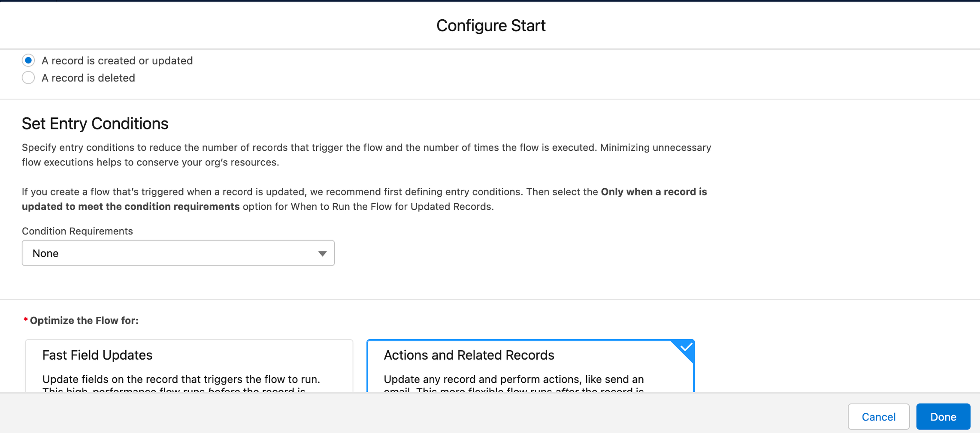The image size is (980, 433).
Task: Click the blue checkmark on the selected card
Action: pos(686,347)
